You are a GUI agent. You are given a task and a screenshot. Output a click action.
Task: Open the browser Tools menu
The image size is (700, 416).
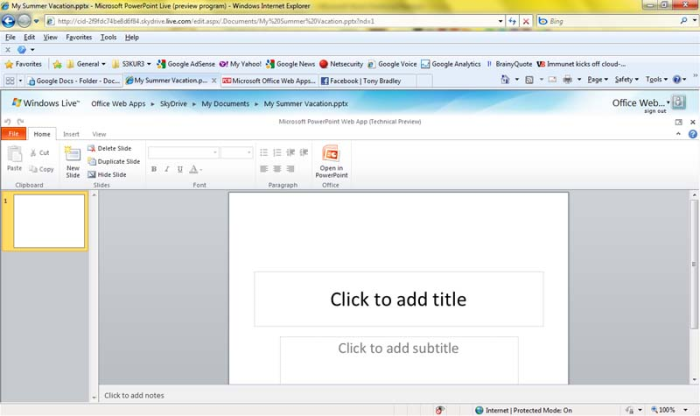[x=108, y=37]
